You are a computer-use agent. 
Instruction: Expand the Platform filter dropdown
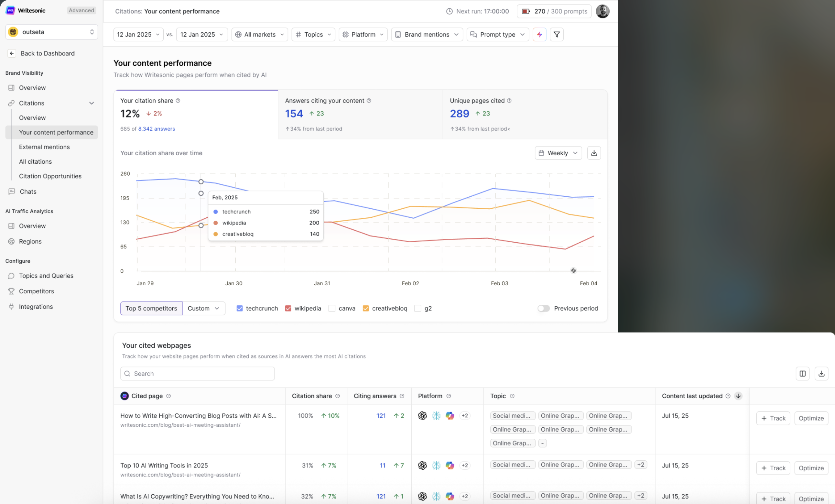(363, 35)
